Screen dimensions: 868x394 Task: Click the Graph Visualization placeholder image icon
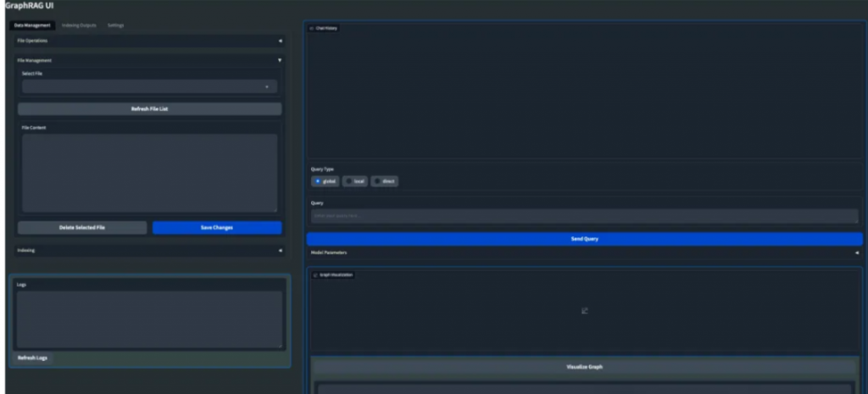pos(585,311)
